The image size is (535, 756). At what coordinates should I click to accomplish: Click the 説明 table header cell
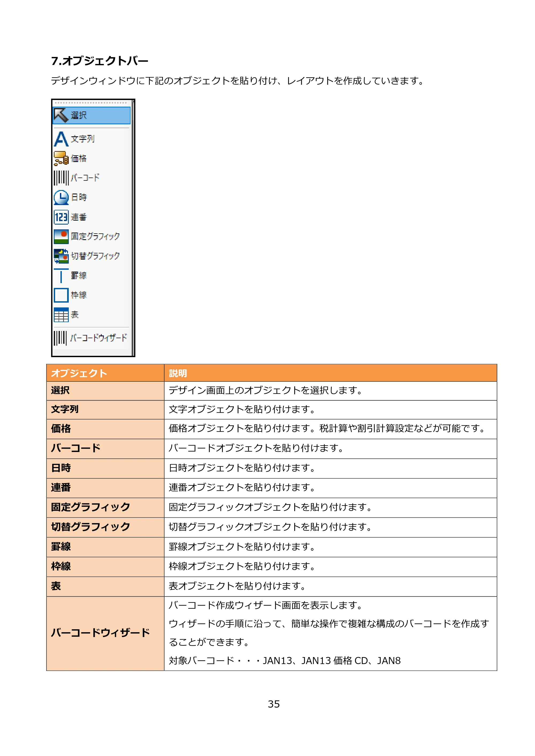(x=330, y=373)
